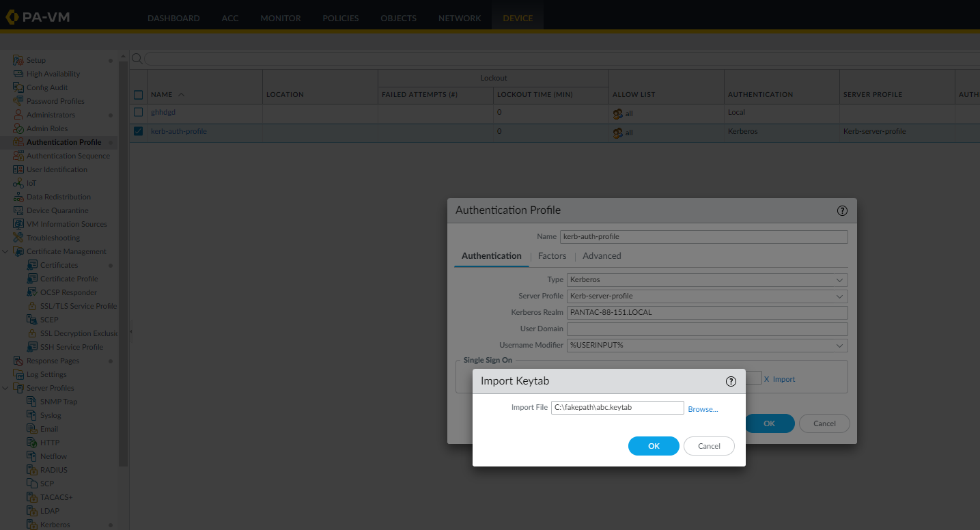Click the Device Quarantine sidebar icon
980x530 pixels.
click(18, 210)
